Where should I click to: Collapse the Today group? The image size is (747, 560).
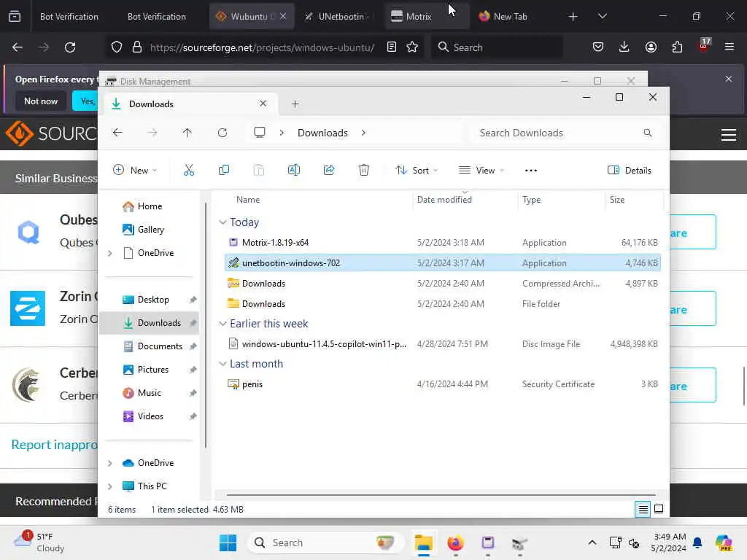pyautogui.click(x=222, y=222)
